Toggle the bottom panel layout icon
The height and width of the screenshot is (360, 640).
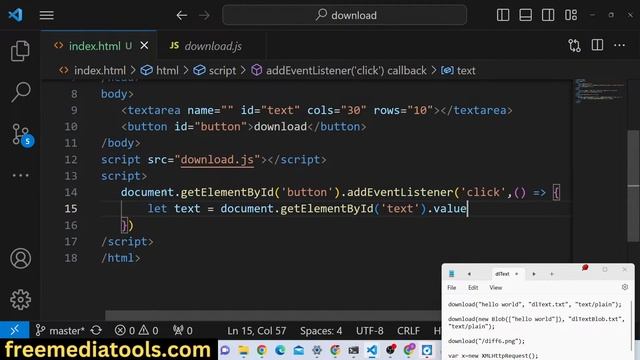[525, 15]
